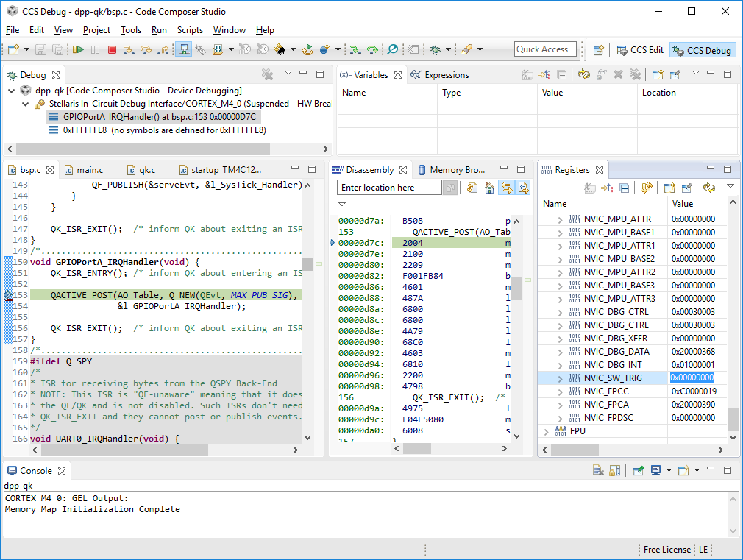Click the home icon in Disassembly toolbar
This screenshot has width=743, height=560.
(x=489, y=188)
